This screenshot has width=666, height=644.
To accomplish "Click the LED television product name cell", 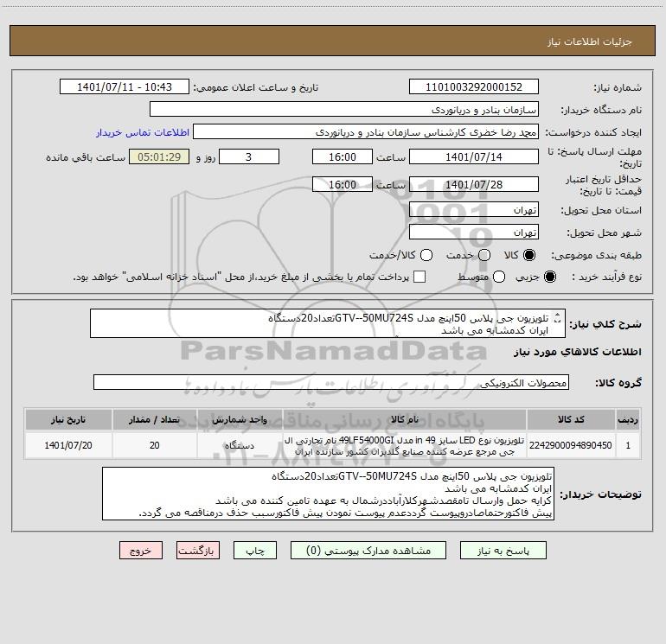I will (405, 445).
